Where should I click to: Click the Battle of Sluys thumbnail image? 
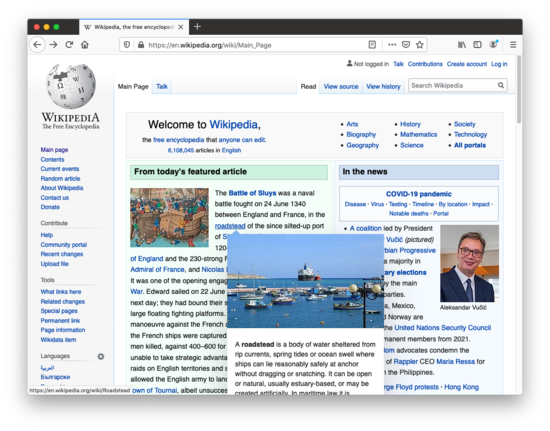click(169, 217)
